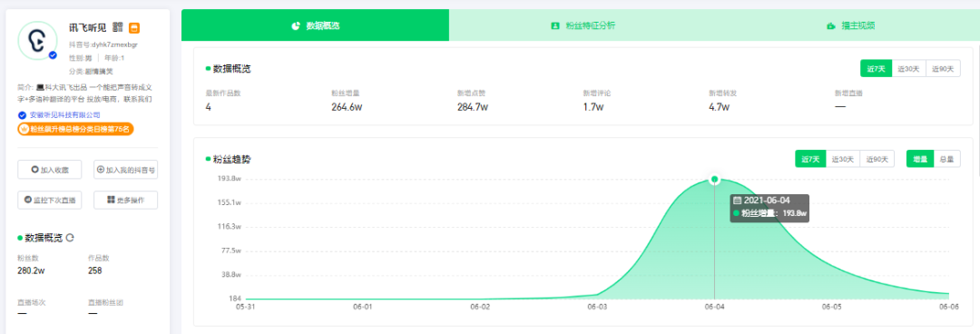Select 近30天 in the 数据概览 section
980x334 pixels.
[908, 69]
